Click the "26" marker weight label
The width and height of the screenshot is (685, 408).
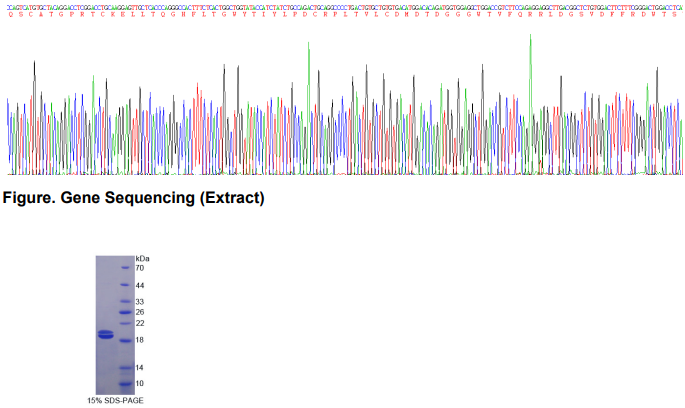click(140, 312)
